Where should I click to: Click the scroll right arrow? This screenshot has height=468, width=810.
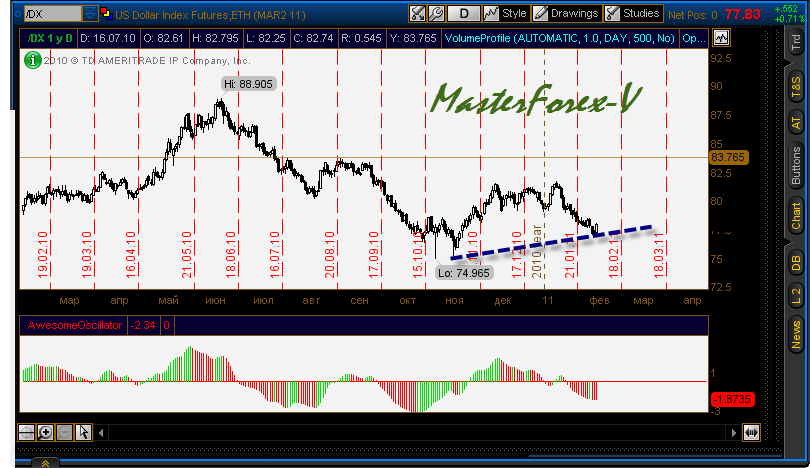coord(734,433)
